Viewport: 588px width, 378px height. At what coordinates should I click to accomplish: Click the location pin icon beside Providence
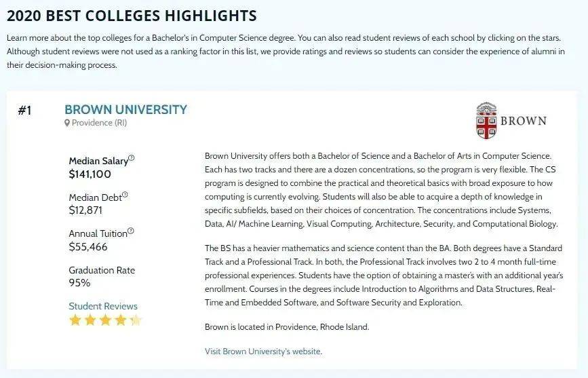pos(67,123)
